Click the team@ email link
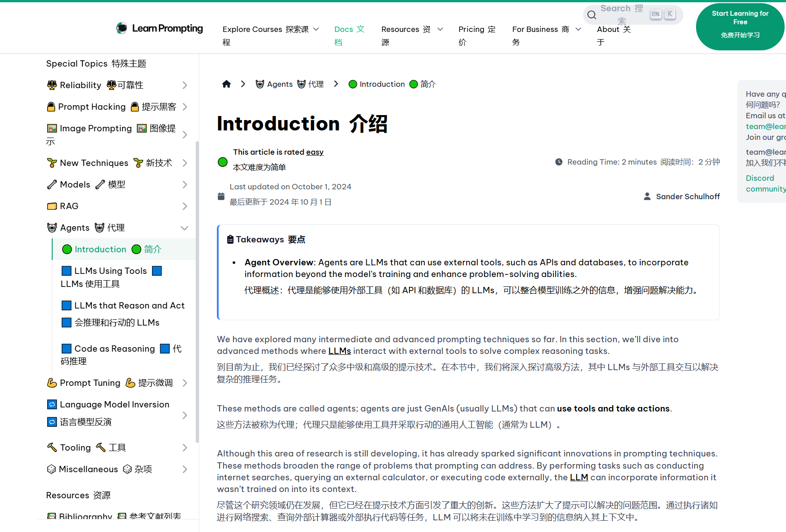The image size is (786, 532). 766,126
